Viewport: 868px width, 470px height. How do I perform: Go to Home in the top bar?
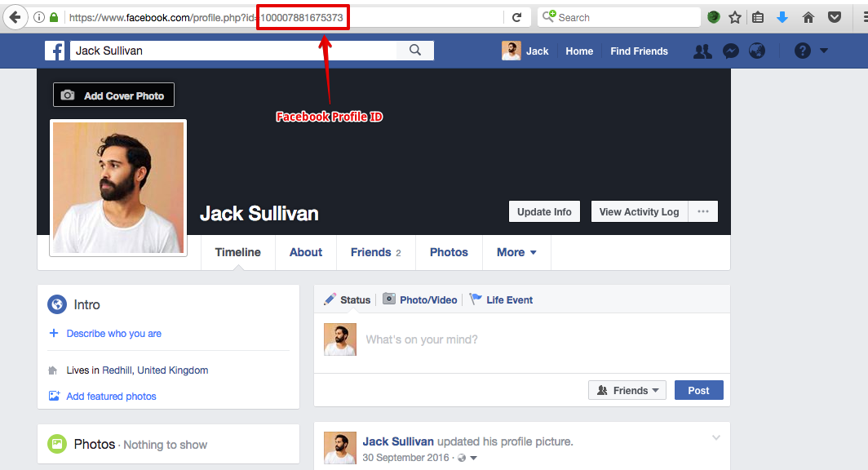click(579, 51)
